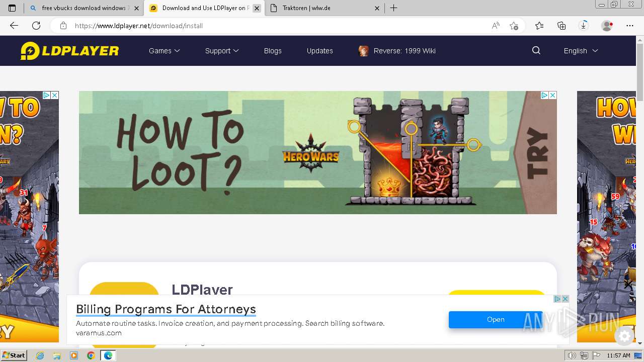Add this page to favorites

(514, 26)
